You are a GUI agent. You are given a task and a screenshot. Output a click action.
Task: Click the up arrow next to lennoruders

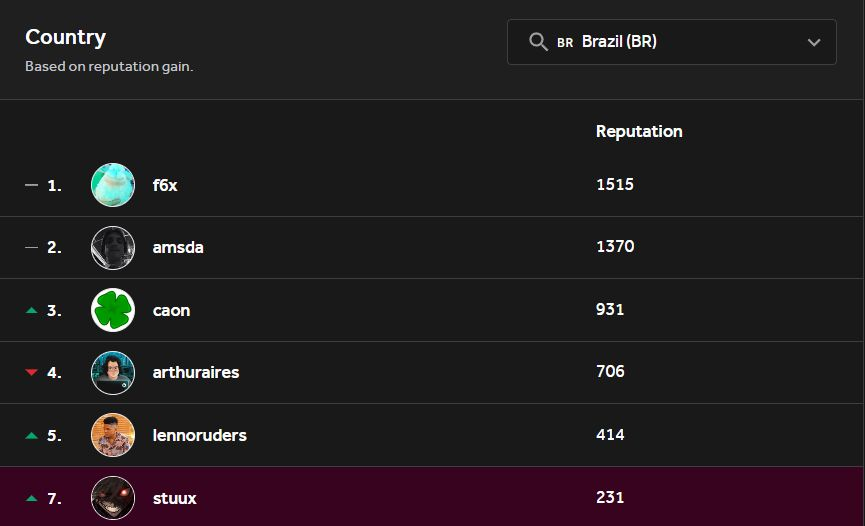pos(31,435)
